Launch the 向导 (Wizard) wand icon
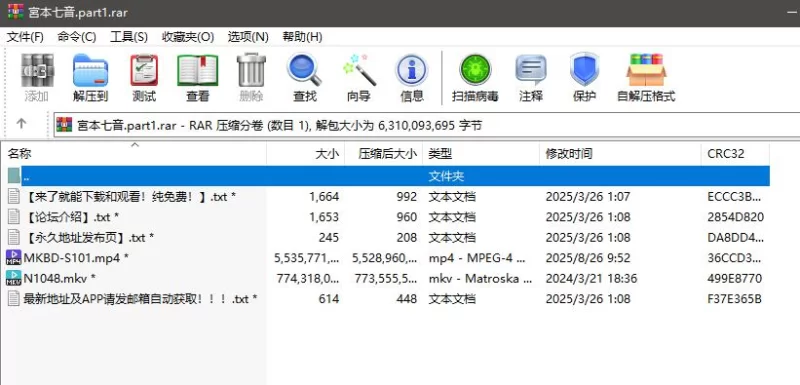Viewport: 800px width, 385px height. point(359,70)
